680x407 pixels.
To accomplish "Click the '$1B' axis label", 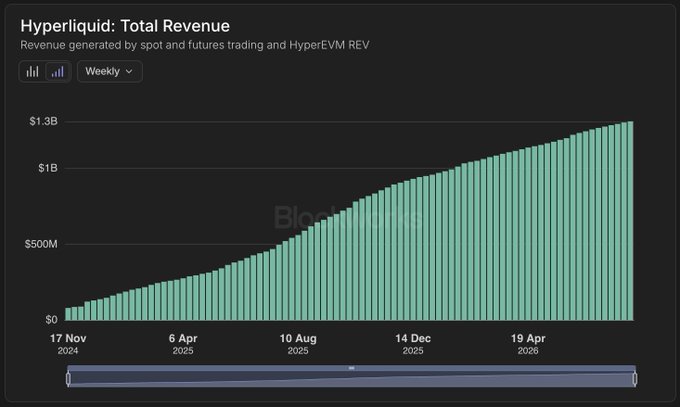I will pos(48,168).
